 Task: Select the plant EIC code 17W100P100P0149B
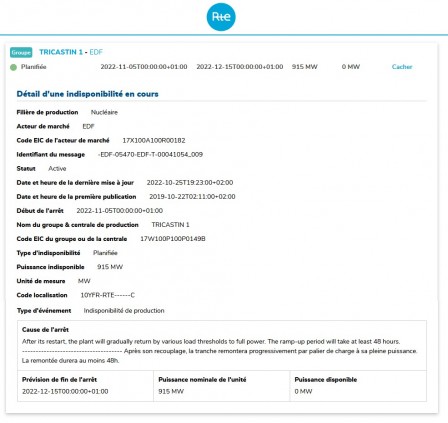[x=173, y=239]
